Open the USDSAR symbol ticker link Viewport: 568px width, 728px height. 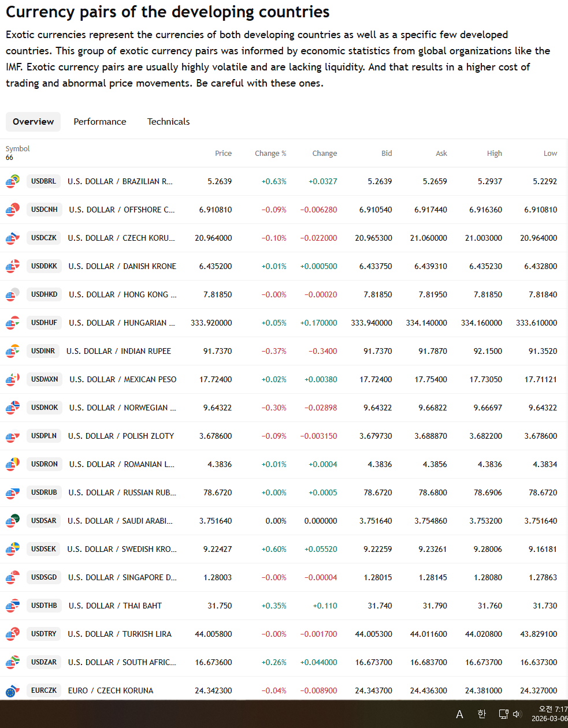[x=44, y=521]
